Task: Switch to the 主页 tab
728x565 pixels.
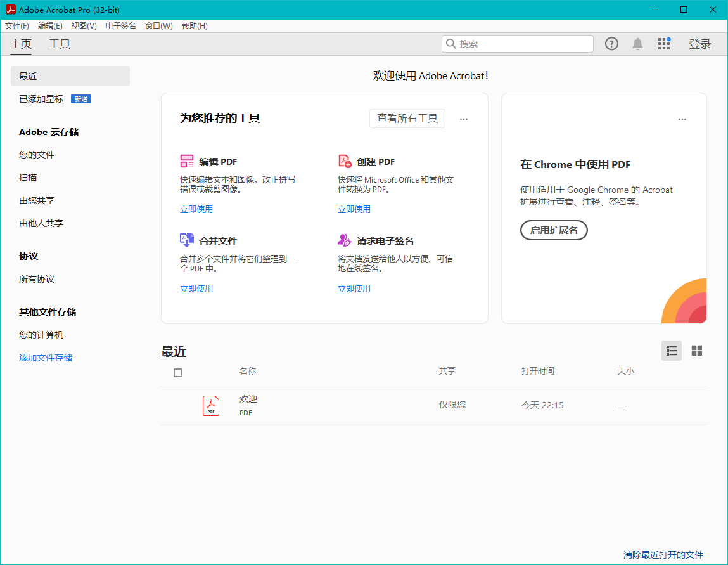Action: click(x=21, y=44)
